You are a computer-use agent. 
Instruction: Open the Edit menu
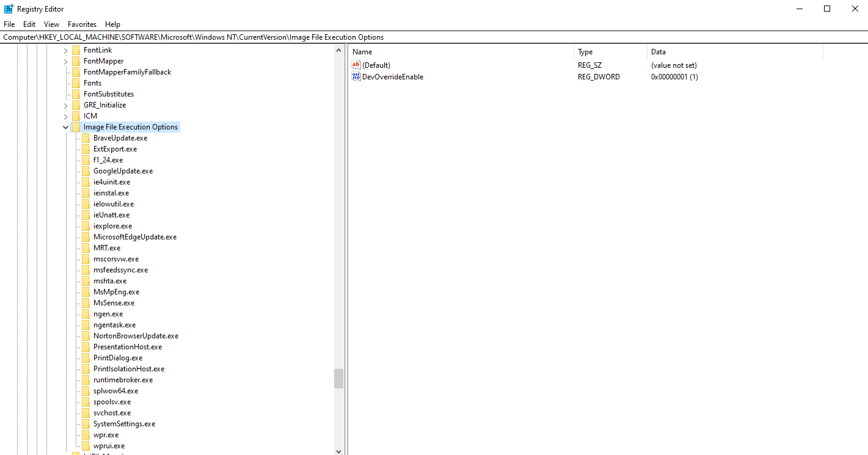click(29, 24)
